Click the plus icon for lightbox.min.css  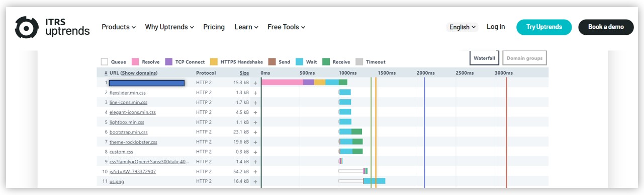pos(255,122)
